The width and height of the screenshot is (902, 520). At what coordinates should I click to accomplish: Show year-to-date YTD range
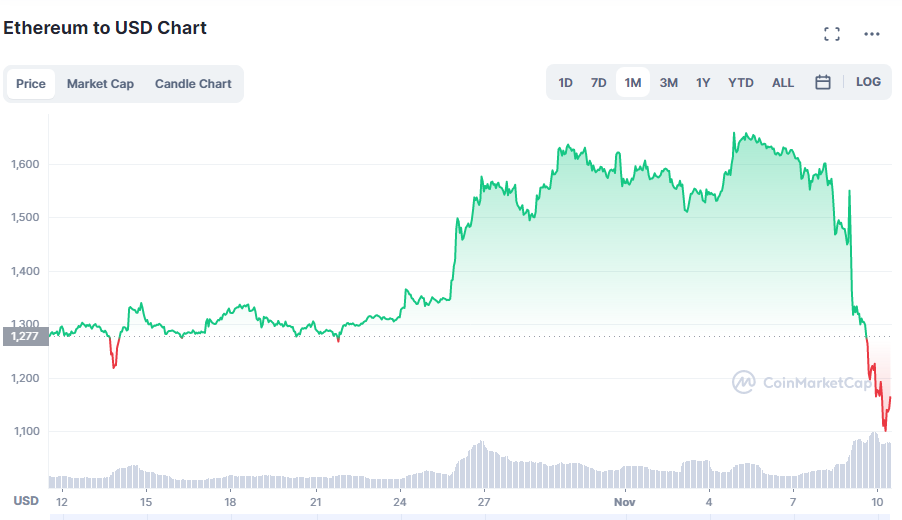pos(741,83)
